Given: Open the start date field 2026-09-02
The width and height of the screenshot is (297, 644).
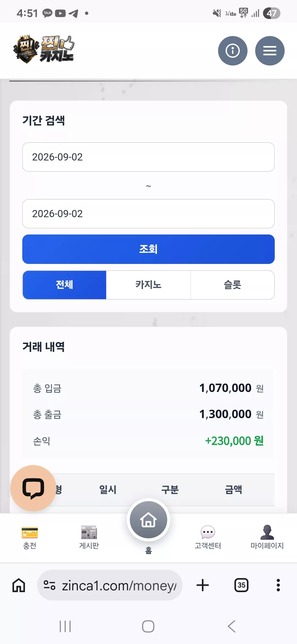Looking at the screenshot, I should [148, 157].
